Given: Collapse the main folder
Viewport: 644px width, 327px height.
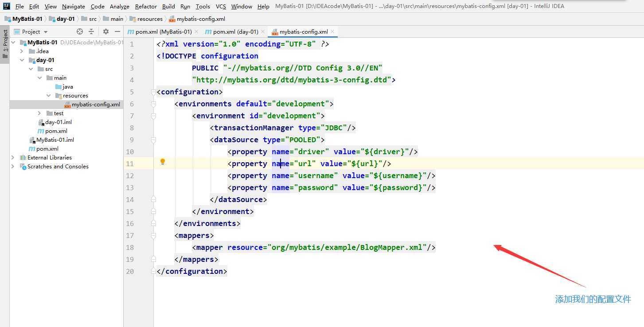Looking at the screenshot, I should tap(39, 78).
